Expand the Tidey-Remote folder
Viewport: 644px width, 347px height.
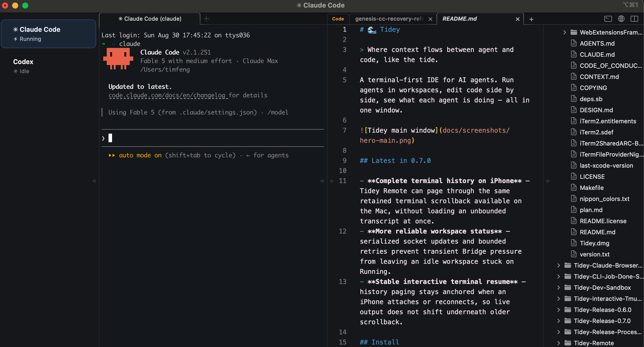[x=559, y=343]
